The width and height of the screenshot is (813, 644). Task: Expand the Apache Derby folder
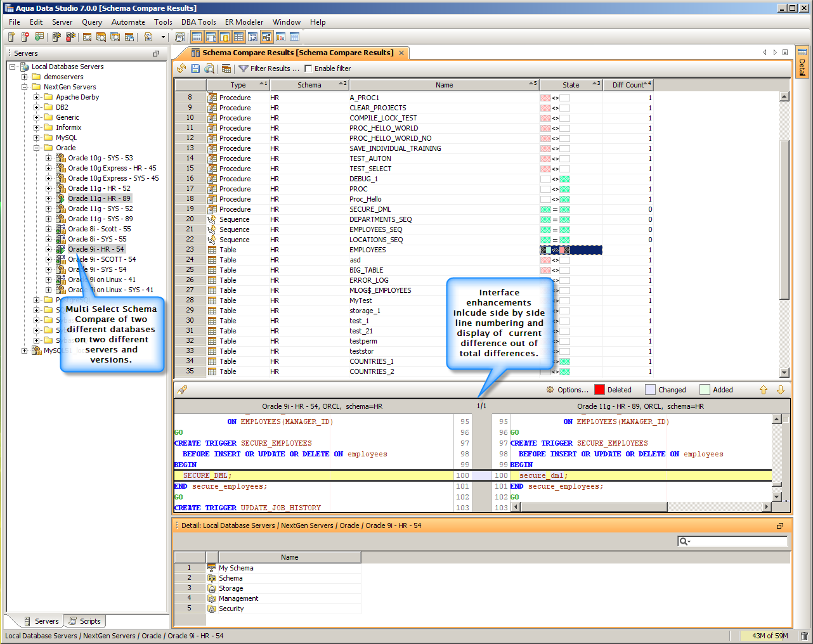pyautogui.click(x=37, y=97)
